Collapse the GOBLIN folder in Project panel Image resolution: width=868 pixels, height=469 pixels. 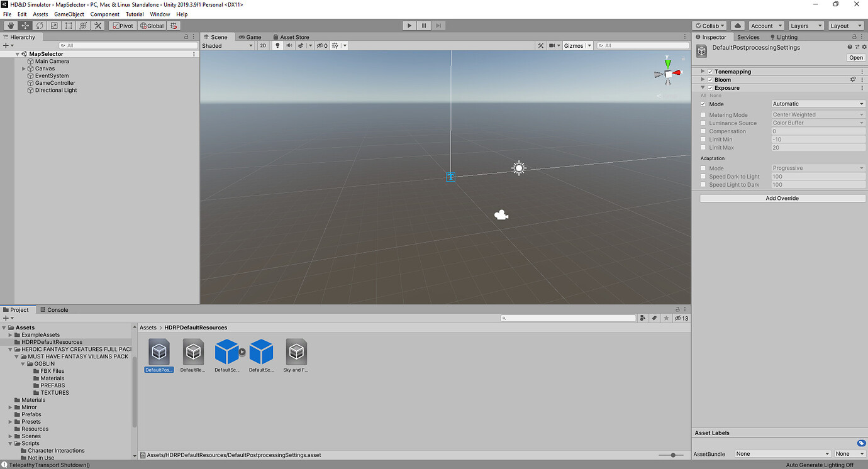click(x=23, y=363)
